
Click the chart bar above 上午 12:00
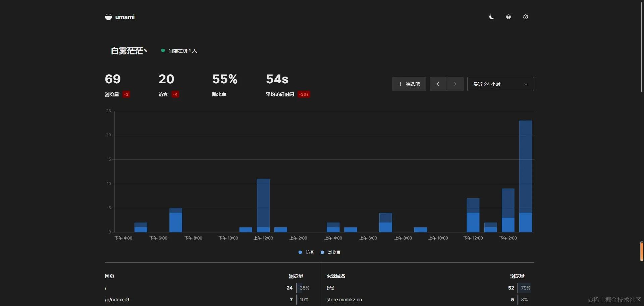263,205
